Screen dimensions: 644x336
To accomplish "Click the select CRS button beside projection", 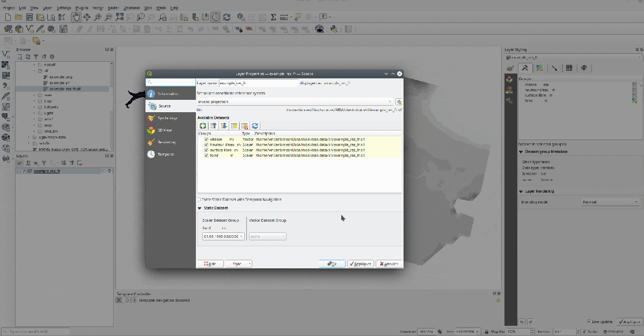I will point(399,101).
